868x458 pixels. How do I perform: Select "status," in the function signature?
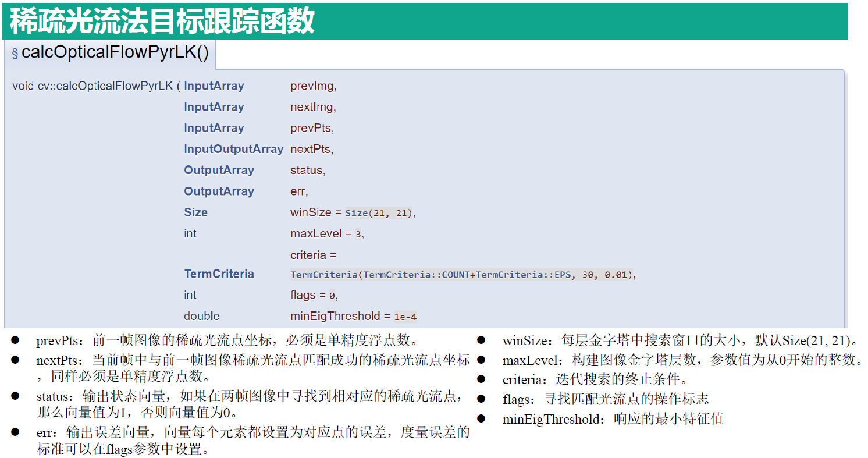click(308, 170)
